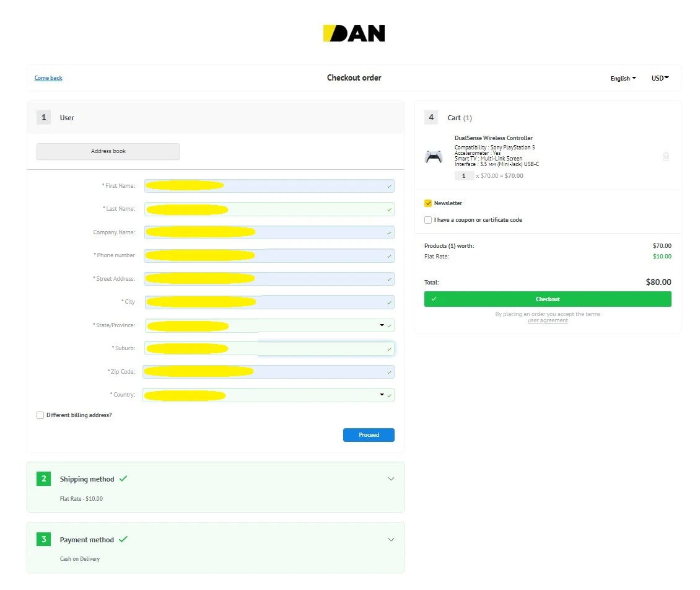
Task: Click the DAN logo at the top
Action: point(354,33)
